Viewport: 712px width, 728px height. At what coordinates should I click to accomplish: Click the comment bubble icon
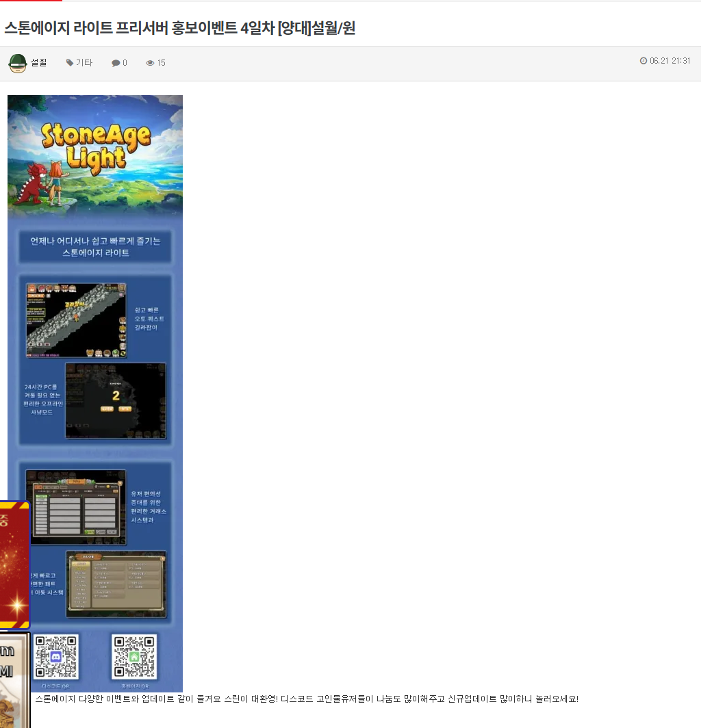pyautogui.click(x=116, y=63)
